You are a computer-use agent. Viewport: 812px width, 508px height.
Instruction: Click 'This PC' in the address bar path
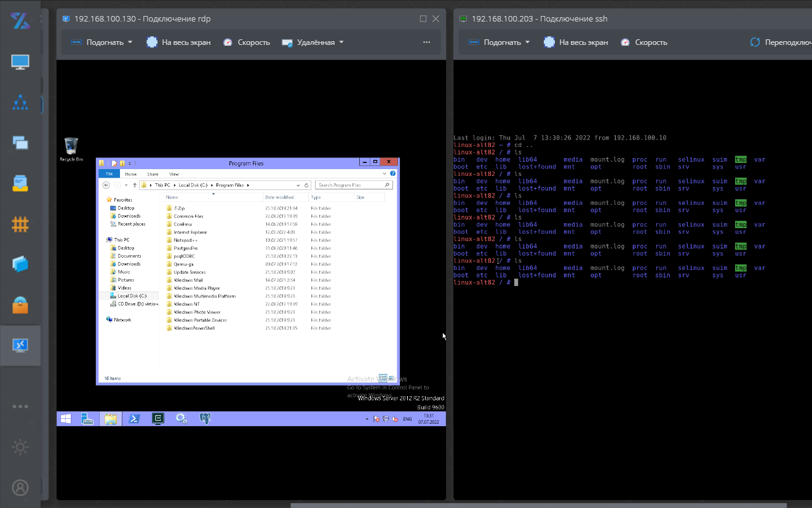pos(162,185)
